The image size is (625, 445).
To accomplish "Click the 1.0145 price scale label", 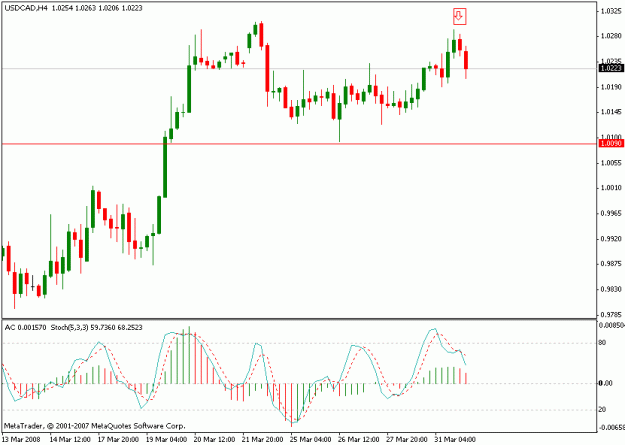I will [x=611, y=112].
